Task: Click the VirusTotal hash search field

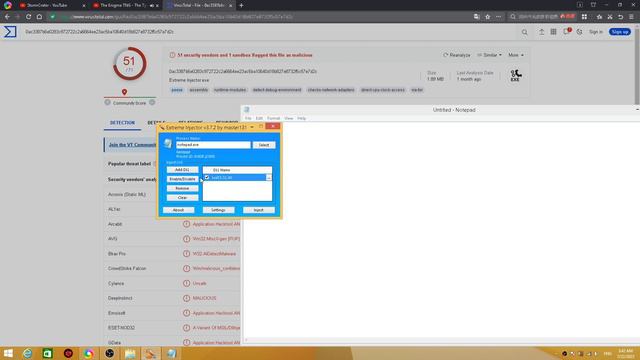Action: [269, 32]
